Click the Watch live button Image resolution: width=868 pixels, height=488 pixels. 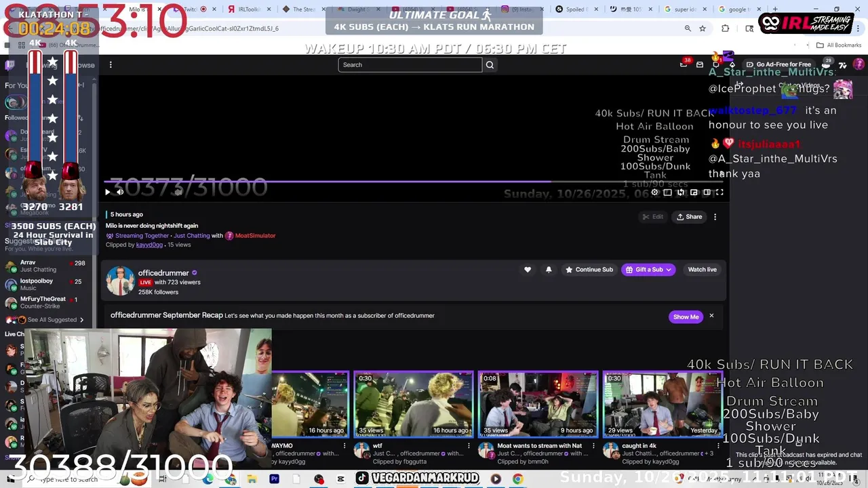(x=702, y=270)
